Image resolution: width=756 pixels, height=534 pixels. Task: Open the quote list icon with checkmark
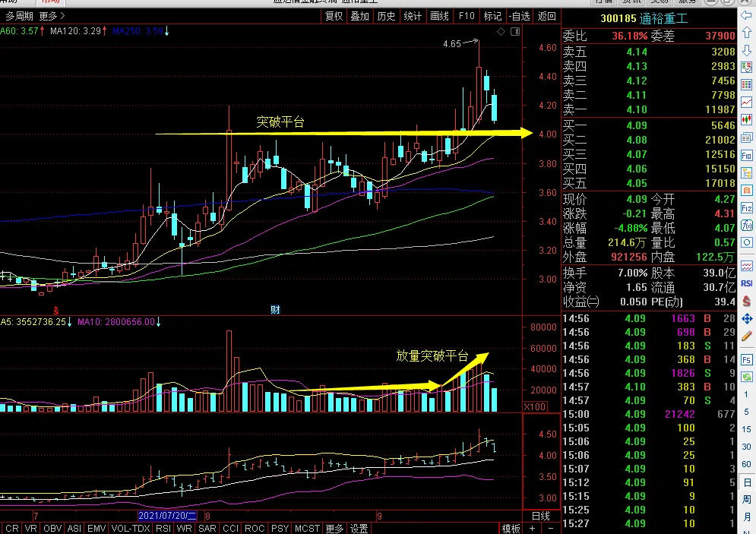coord(746,68)
